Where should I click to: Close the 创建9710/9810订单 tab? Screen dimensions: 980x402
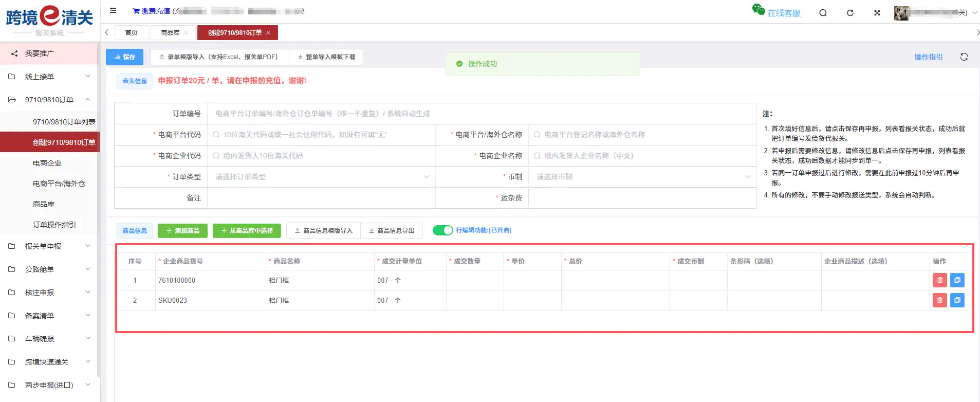pyautogui.click(x=268, y=32)
